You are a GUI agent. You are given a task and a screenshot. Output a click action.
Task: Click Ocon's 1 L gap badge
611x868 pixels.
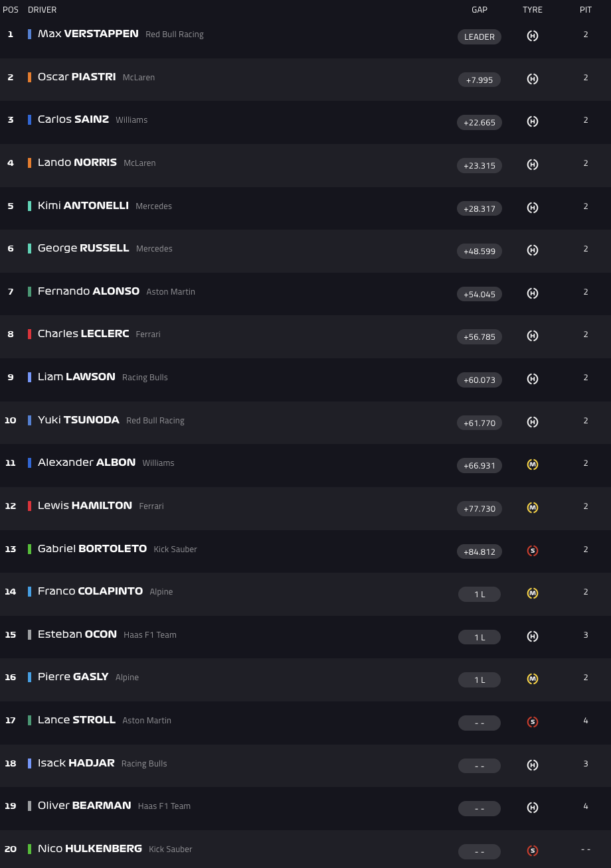(480, 637)
